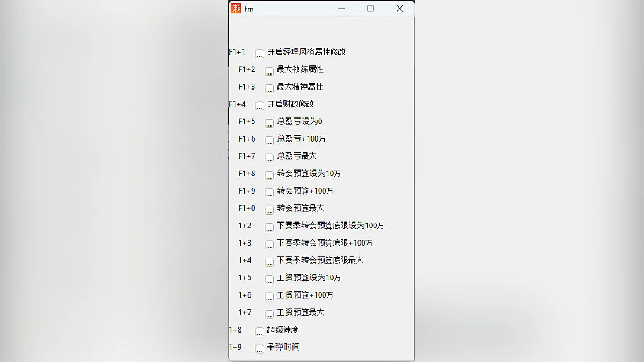
Task: Toggle 下赛季转会预算底限+100万 checkbox
Action: [x=269, y=245]
